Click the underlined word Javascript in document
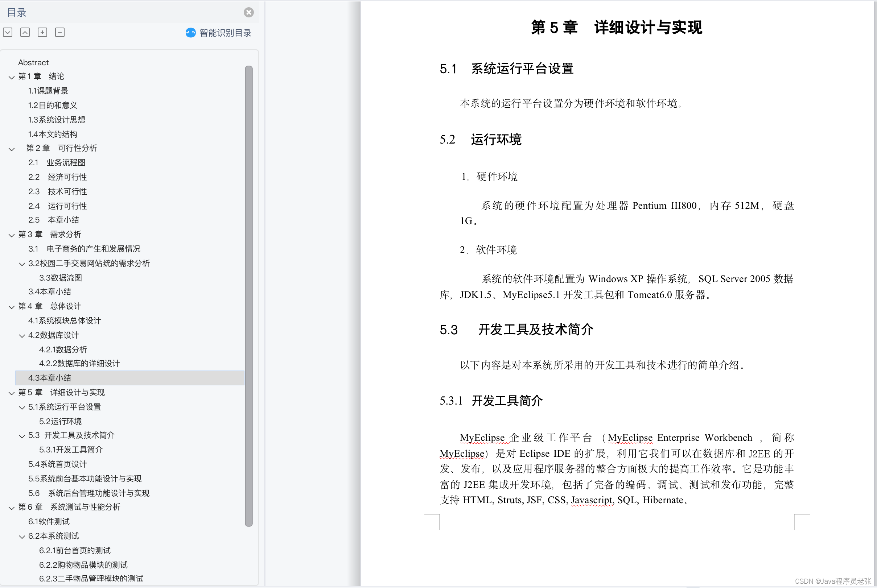The height and width of the screenshot is (588, 877). 592,500
